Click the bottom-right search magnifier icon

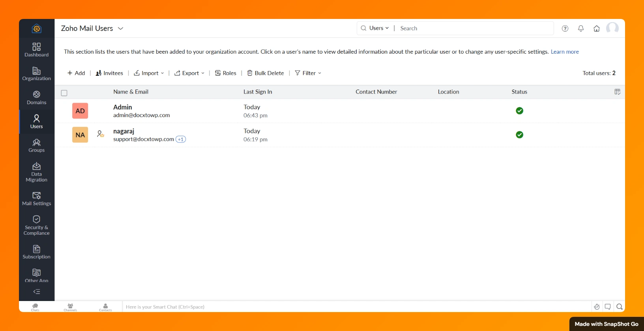pos(620,307)
